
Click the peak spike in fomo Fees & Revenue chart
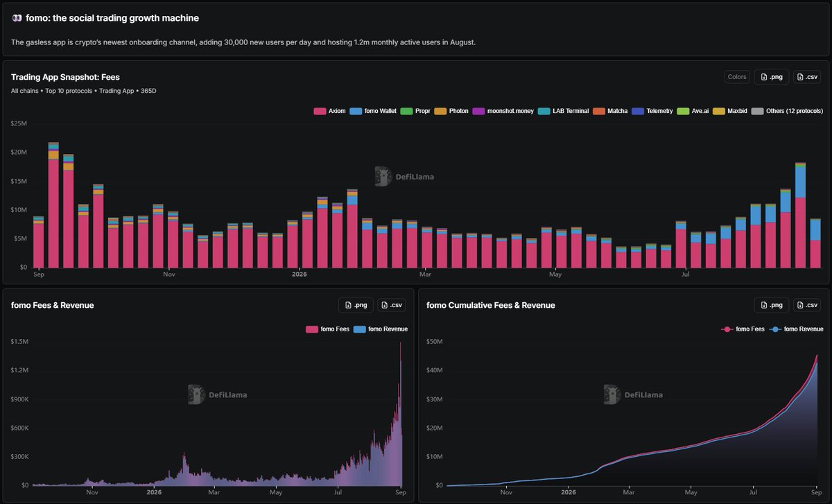pyautogui.click(x=400, y=414)
